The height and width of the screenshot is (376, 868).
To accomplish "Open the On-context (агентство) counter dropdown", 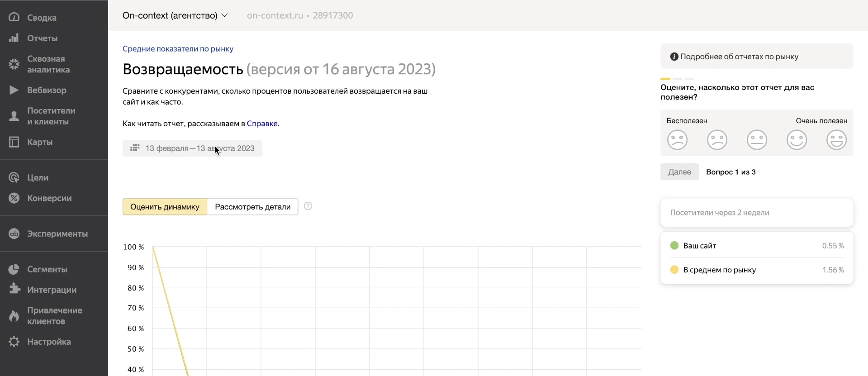I will click(175, 15).
